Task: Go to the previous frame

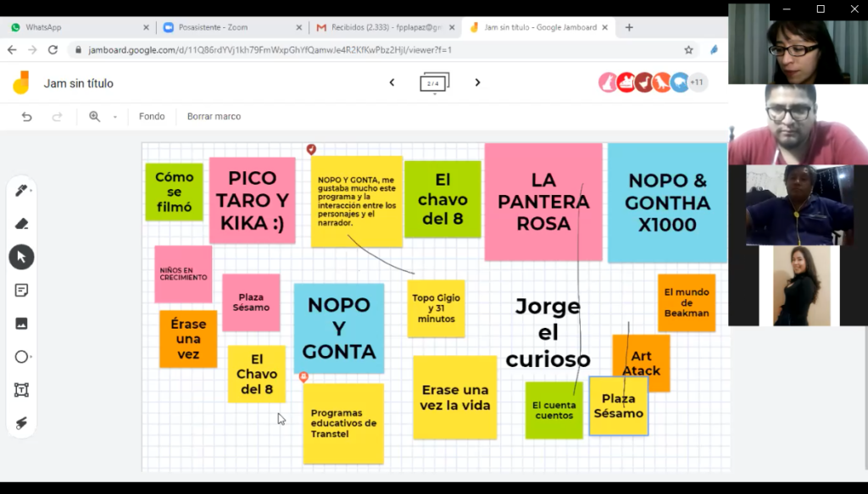Action: 392,82
